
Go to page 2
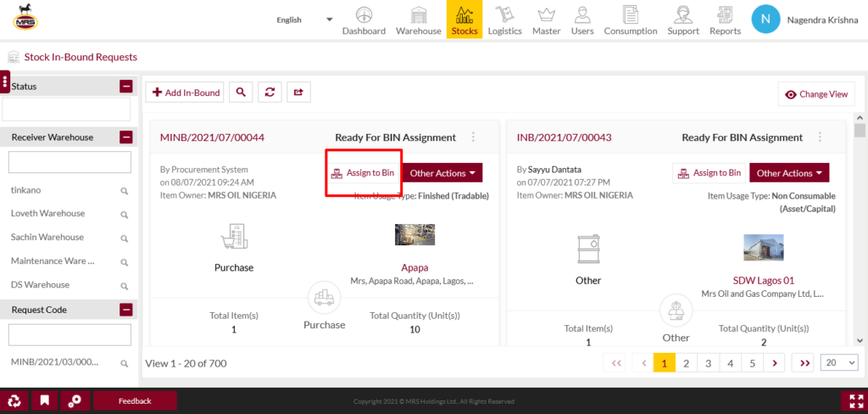click(686, 363)
